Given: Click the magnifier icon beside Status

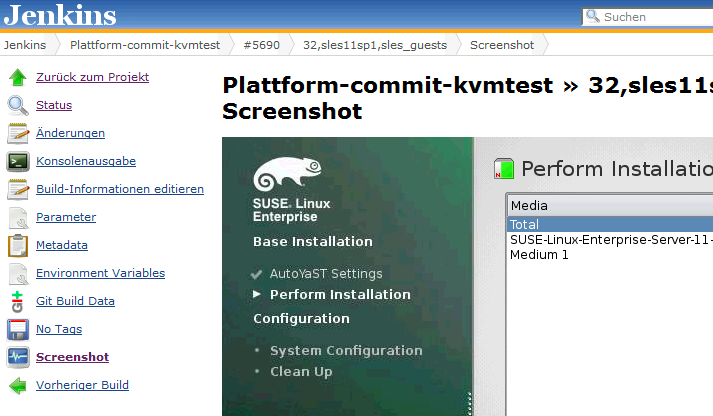Looking at the screenshot, I should pyautogui.click(x=18, y=105).
